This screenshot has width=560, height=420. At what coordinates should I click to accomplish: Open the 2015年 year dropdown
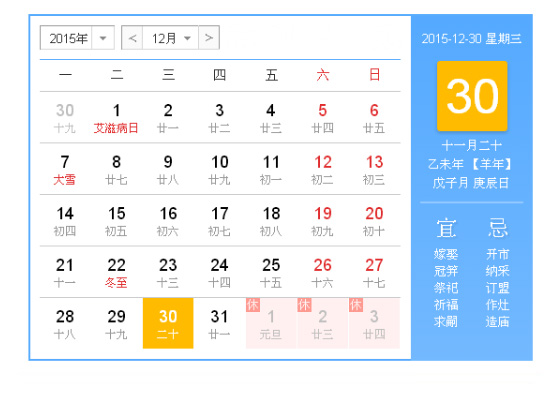pyautogui.click(x=77, y=38)
